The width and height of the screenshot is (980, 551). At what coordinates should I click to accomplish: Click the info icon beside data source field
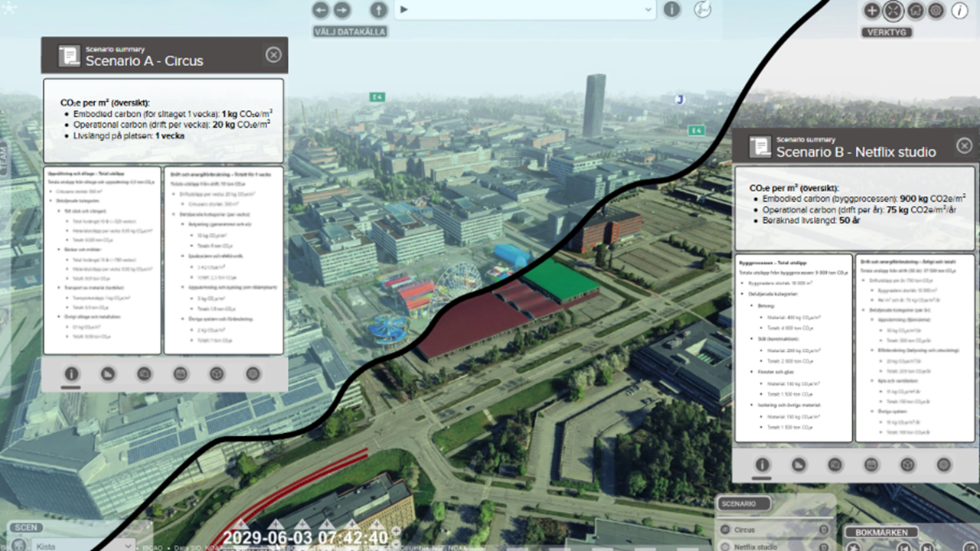click(671, 10)
